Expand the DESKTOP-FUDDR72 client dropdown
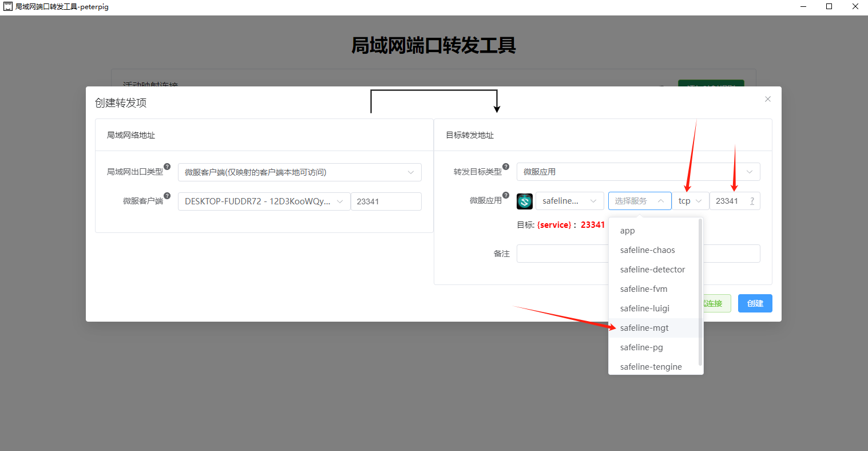Image resolution: width=868 pixels, height=451 pixels. (264, 201)
